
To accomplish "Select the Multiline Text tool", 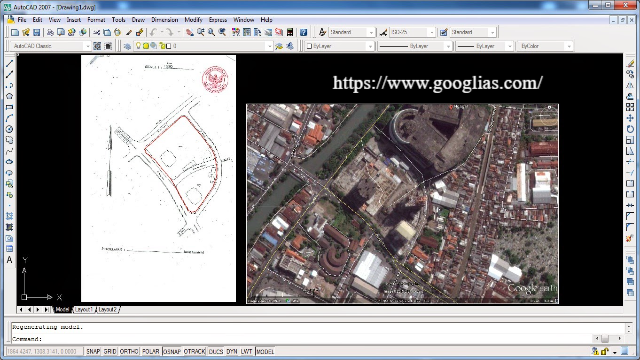I will click(9, 260).
